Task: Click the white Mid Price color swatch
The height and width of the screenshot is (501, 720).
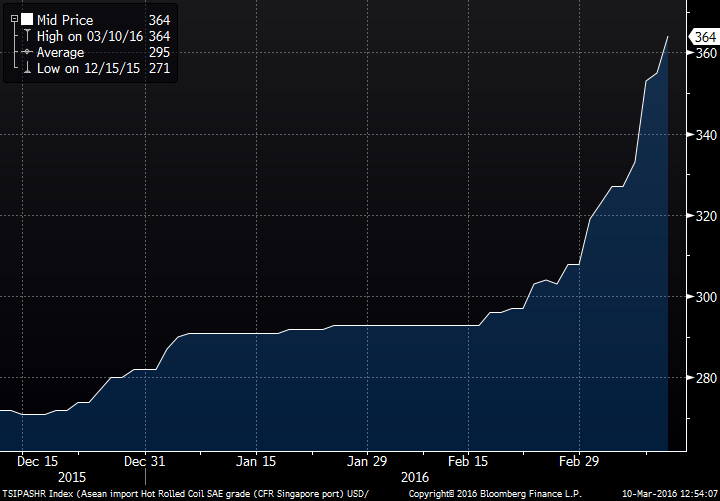Action: click(27, 20)
